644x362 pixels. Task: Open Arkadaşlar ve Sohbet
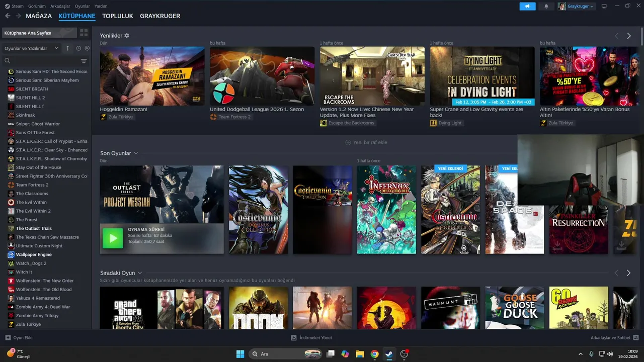pos(615,338)
